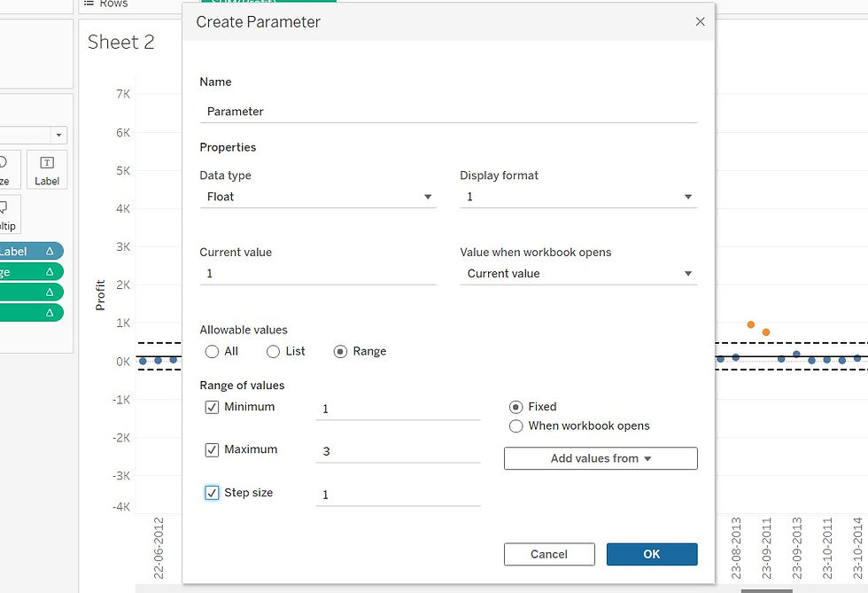
Task: Open Value when workbook opens dropdown
Action: click(578, 274)
